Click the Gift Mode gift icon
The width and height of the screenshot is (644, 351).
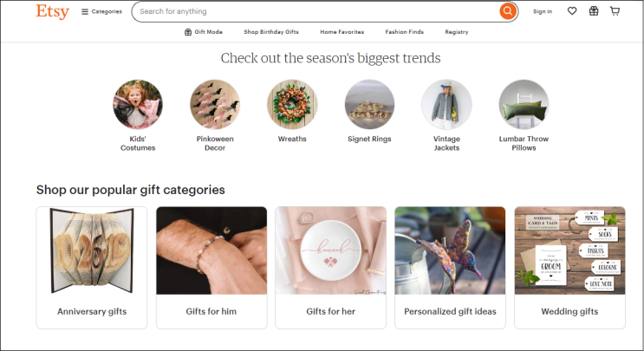[x=188, y=32]
